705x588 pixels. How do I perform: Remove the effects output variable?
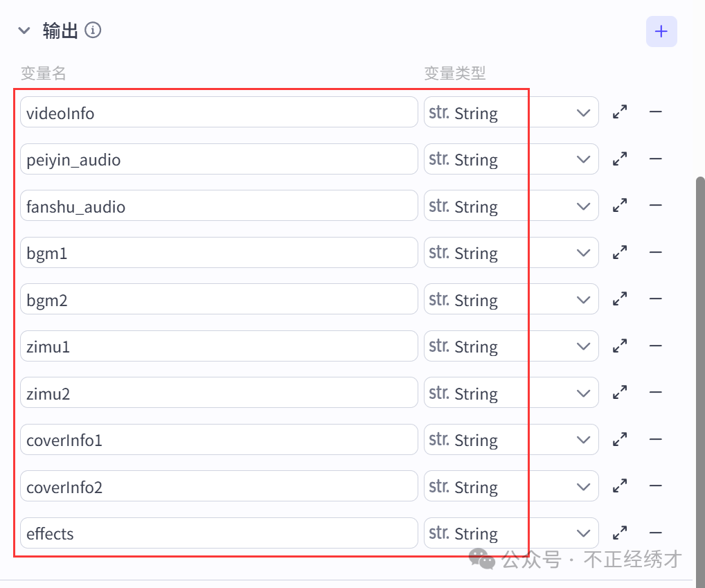655,533
